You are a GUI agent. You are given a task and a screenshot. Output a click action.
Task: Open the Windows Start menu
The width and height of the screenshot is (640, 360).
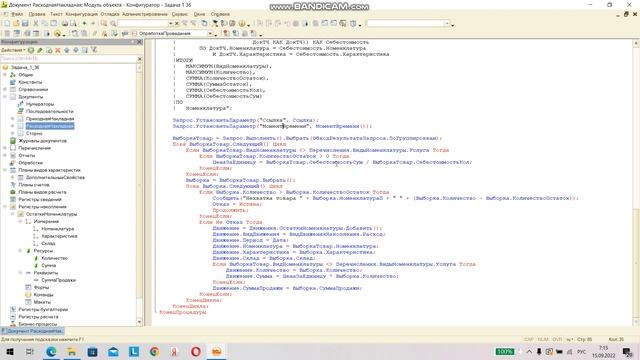pos(9,351)
